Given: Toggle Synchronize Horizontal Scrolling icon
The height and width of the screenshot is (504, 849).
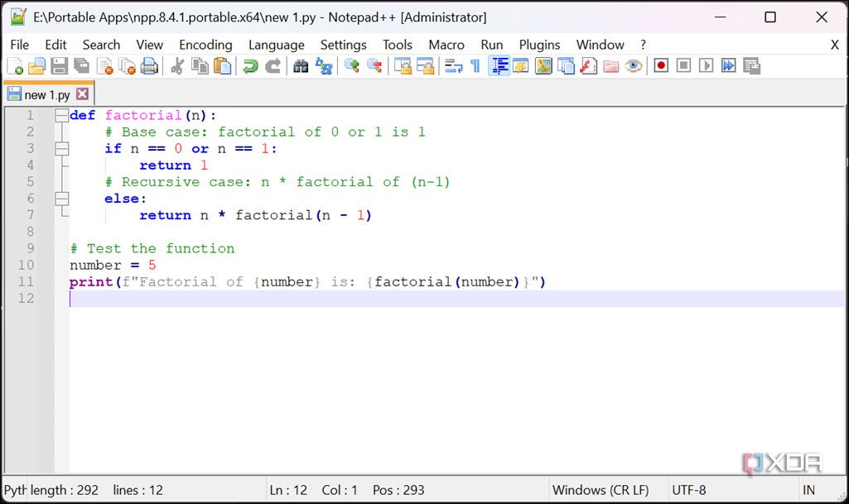Looking at the screenshot, I should point(425,66).
